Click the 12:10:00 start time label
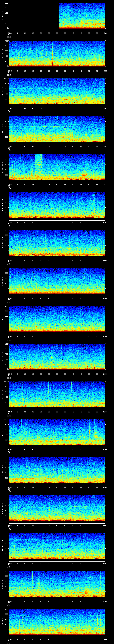The width and height of the screenshot is (114, 644). click(9, 260)
